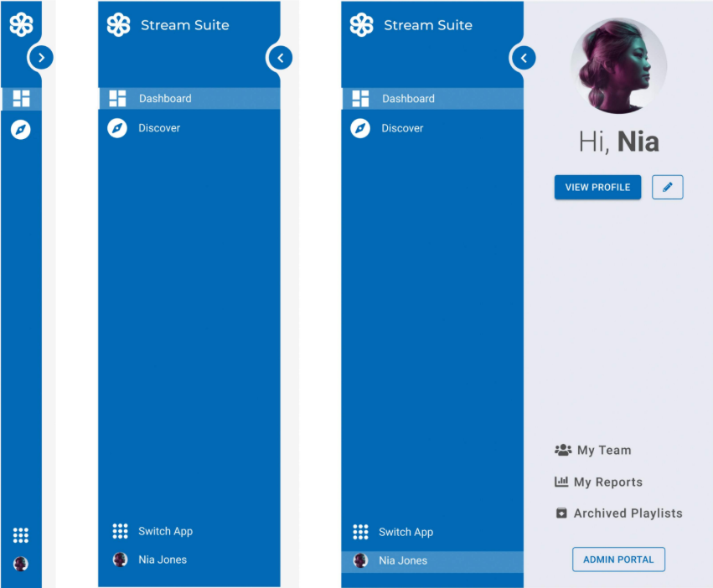
Task: Collapse the sidebar next to the profile panel
Action: coord(524,58)
